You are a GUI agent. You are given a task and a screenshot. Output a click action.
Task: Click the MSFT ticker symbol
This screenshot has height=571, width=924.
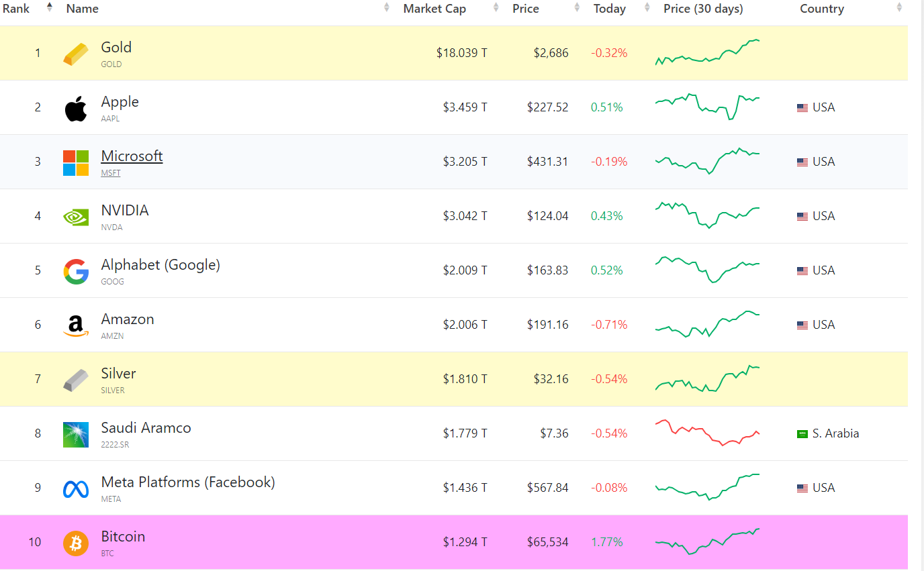tap(111, 173)
